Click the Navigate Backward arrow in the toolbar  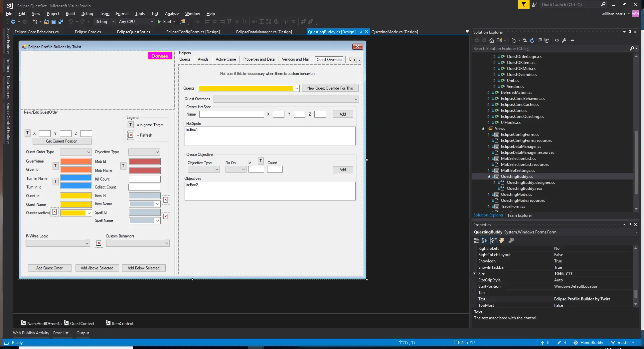click(x=13, y=22)
